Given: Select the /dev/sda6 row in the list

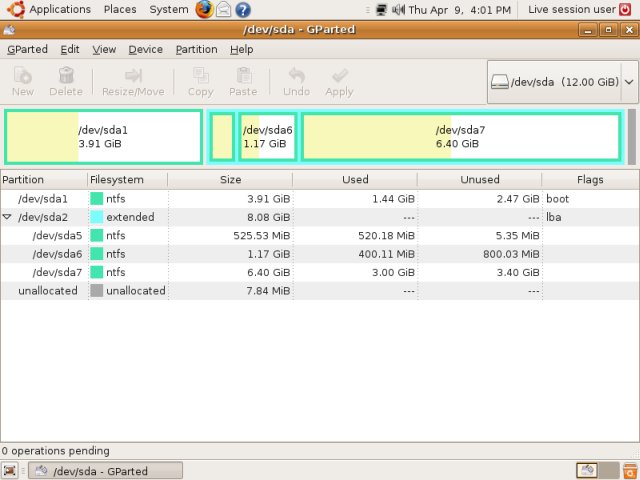Looking at the screenshot, I should click(320, 254).
